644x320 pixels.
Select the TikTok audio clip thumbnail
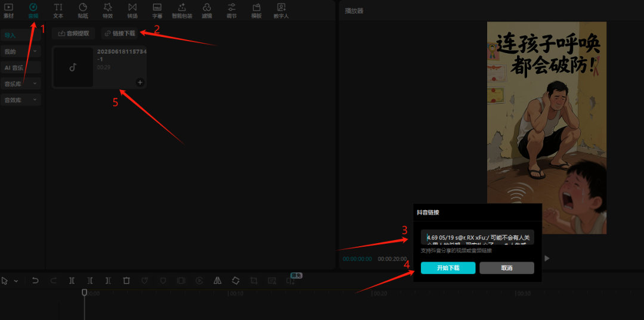pyautogui.click(x=73, y=67)
